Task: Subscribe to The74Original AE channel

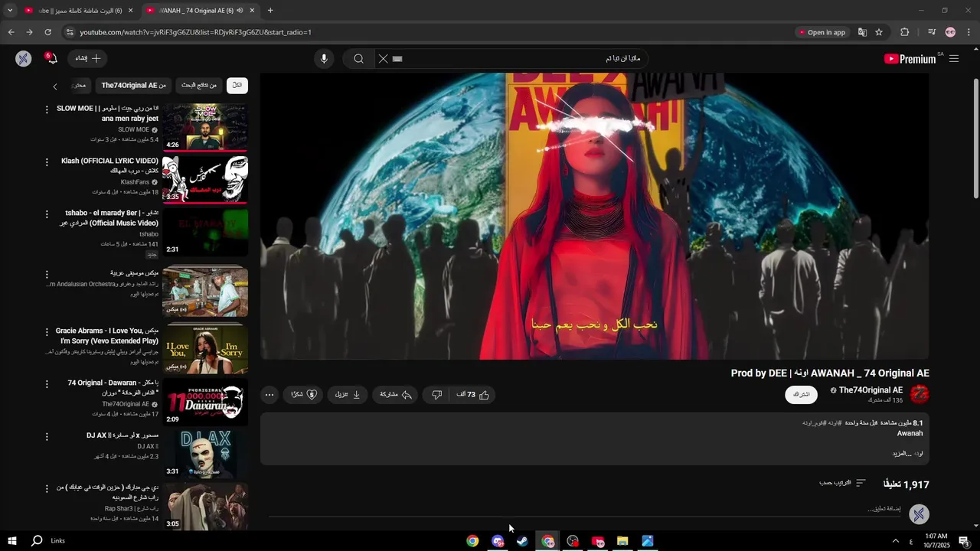Action: coord(801,395)
